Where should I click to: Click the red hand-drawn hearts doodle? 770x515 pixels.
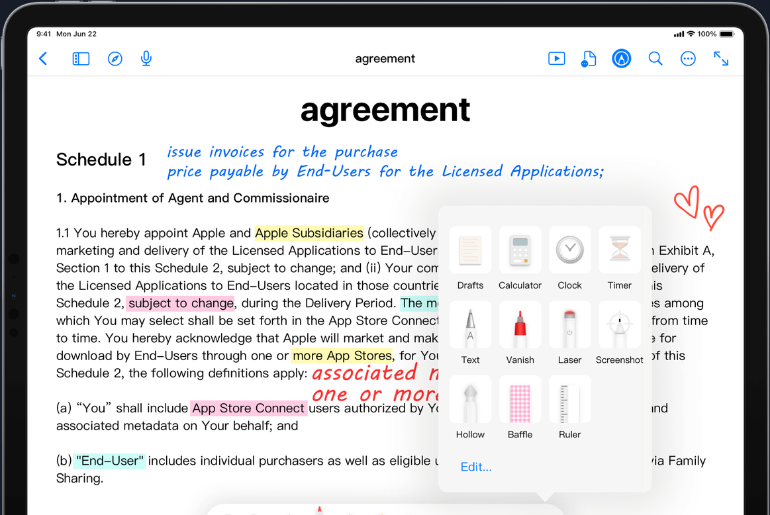699,208
